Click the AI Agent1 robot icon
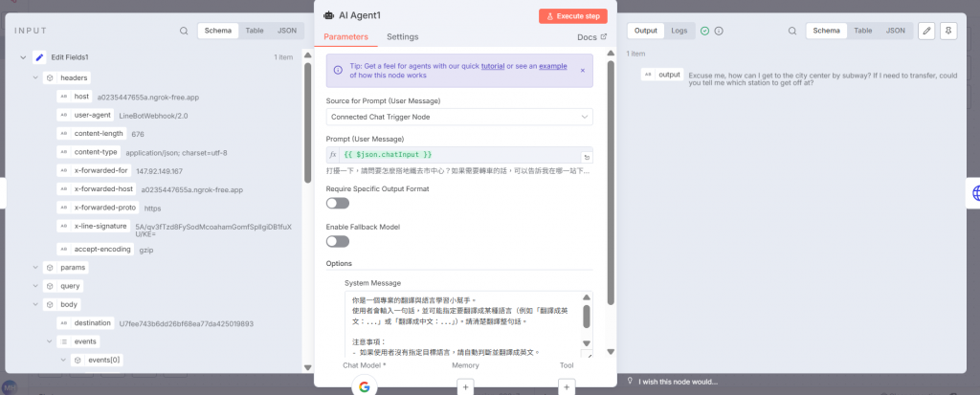The image size is (980, 395). click(x=329, y=15)
